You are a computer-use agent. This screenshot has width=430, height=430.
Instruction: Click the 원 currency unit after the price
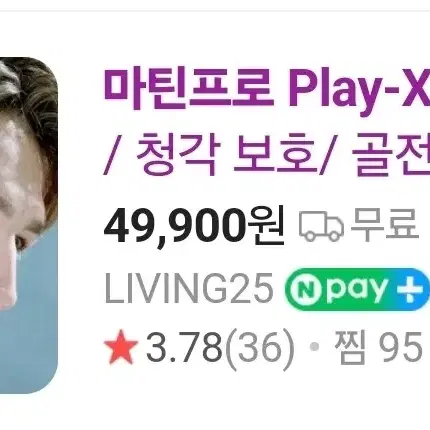[x=266, y=225]
